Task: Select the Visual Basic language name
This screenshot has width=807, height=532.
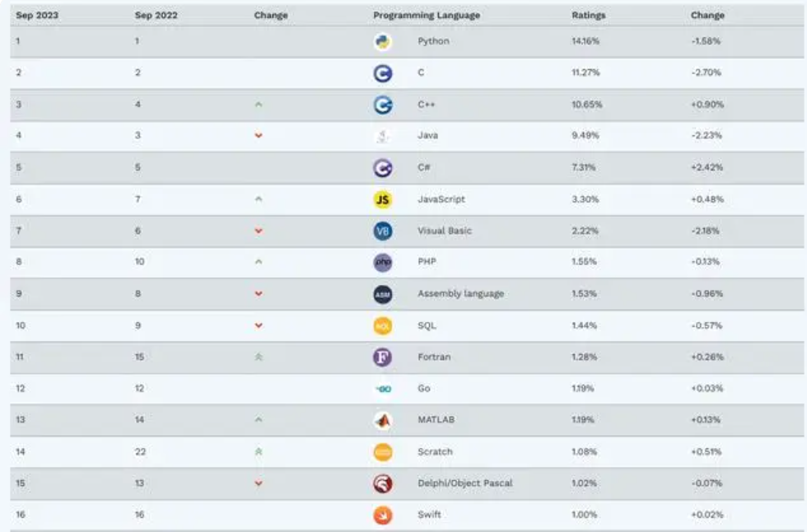Action: click(x=445, y=231)
